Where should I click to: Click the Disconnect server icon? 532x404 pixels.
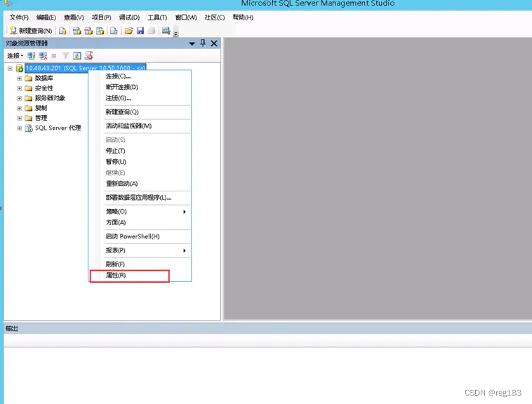(x=43, y=55)
